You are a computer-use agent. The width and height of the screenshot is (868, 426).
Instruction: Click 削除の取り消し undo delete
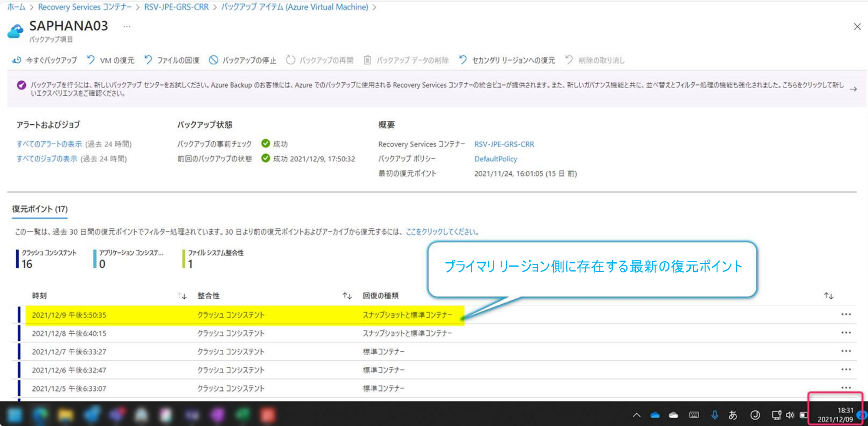(x=595, y=60)
